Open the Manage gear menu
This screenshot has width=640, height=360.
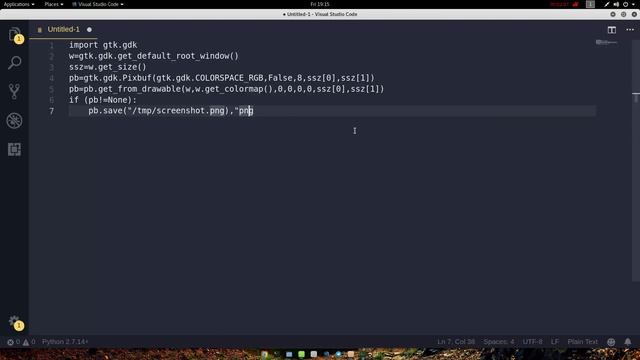[15, 322]
